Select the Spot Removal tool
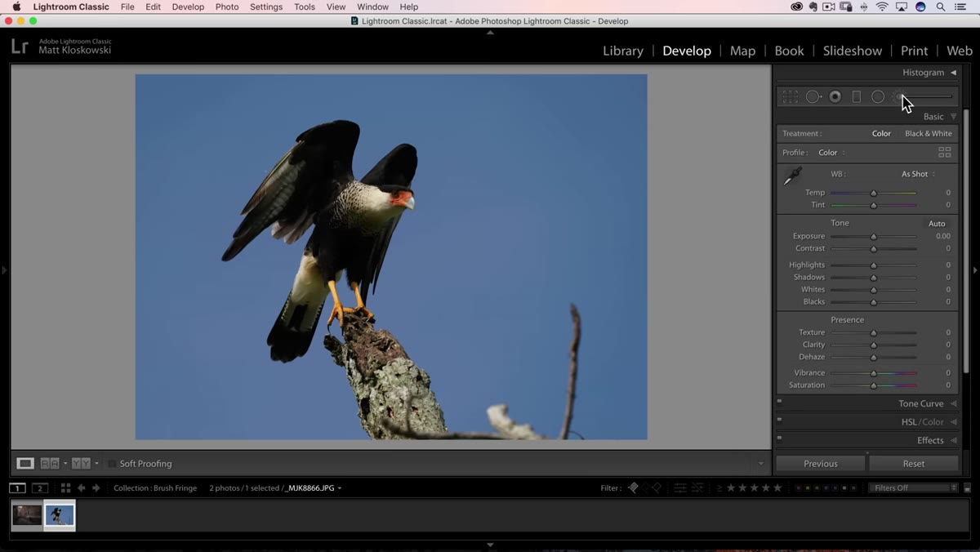The image size is (980, 552). (813, 96)
